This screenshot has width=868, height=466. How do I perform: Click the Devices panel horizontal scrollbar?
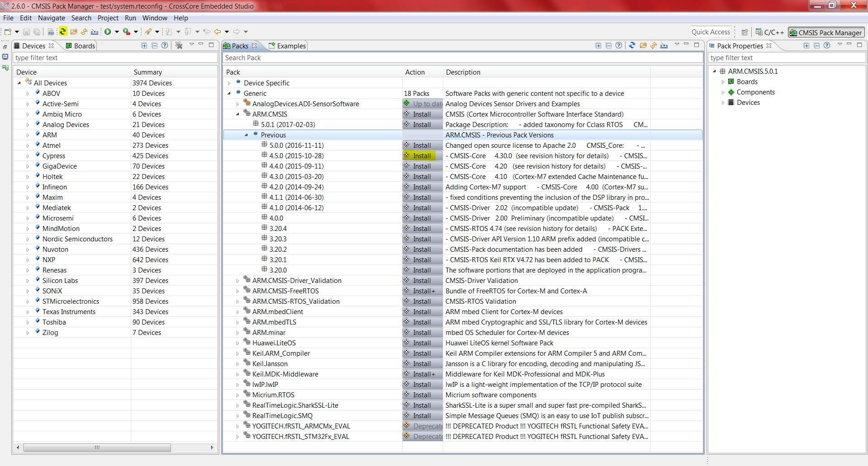click(x=97, y=447)
